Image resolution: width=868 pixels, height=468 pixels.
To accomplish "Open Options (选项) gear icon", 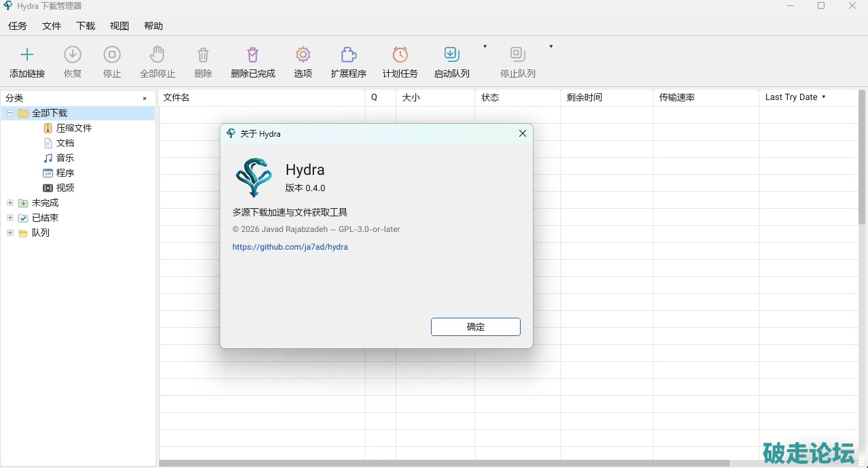I will pos(303,55).
